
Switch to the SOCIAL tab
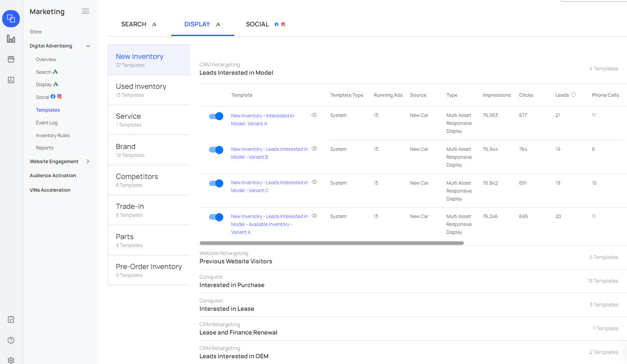[257, 24]
